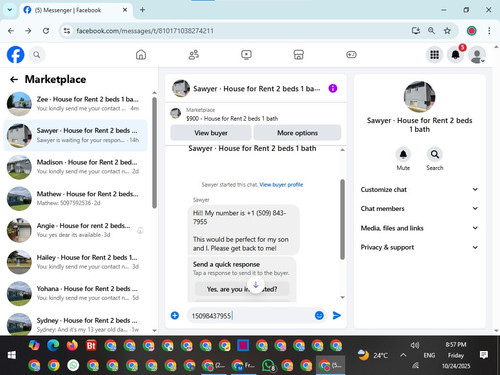
Task: Open the Facebook logo home link
Action: click(x=16, y=55)
